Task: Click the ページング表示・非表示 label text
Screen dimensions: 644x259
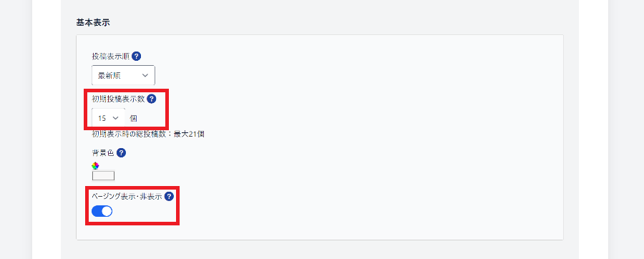Action: click(127, 196)
